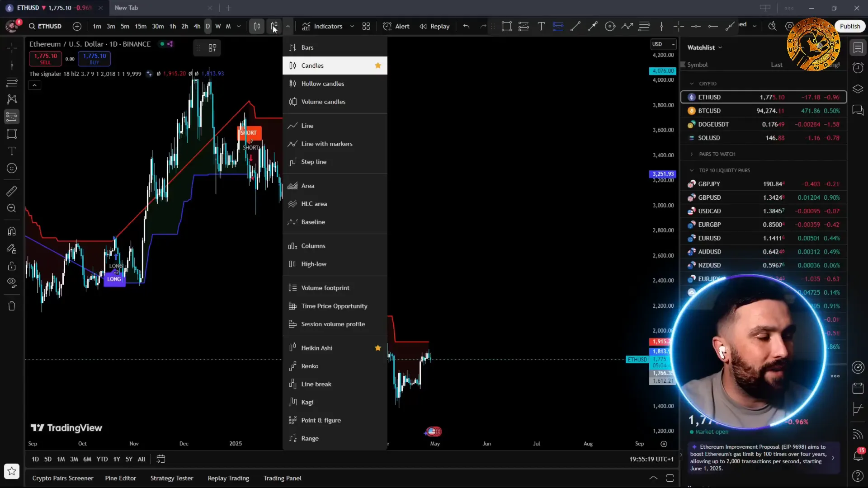Image resolution: width=868 pixels, height=488 pixels.
Task: Switch to 1m timeframe
Action: (x=97, y=26)
